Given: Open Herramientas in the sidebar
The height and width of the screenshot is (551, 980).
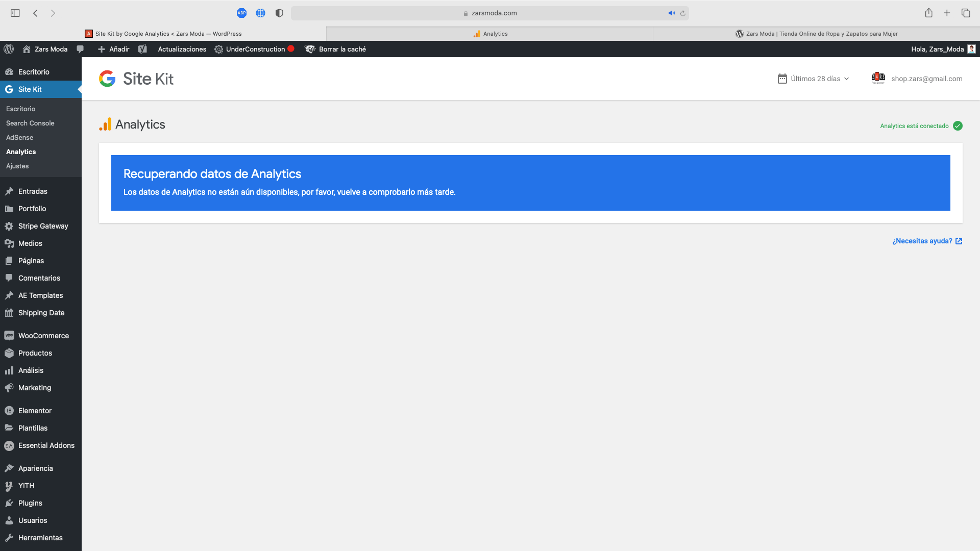Looking at the screenshot, I should 41,538.
